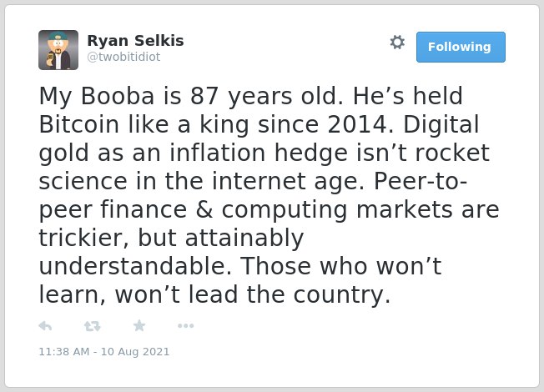This screenshot has height=392, width=544.
Task: Open Ryan Selkis's cartoon profile avatar
Action: click(x=58, y=50)
